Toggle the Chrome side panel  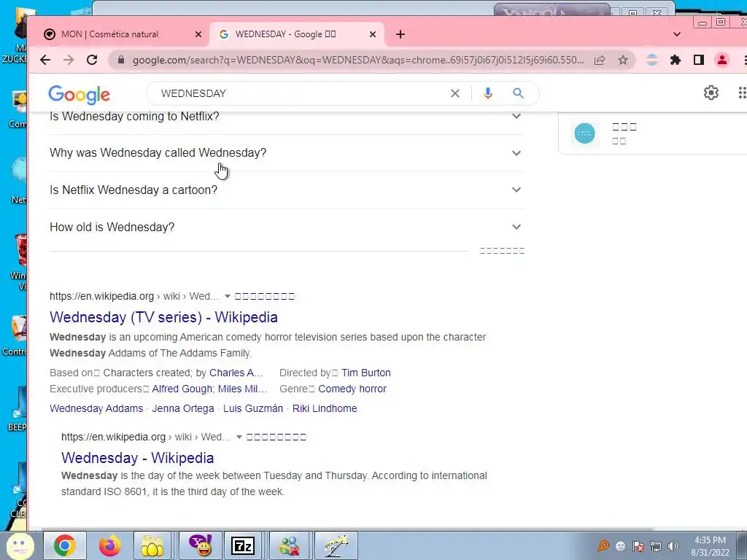pyautogui.click(x=698, y=60)
